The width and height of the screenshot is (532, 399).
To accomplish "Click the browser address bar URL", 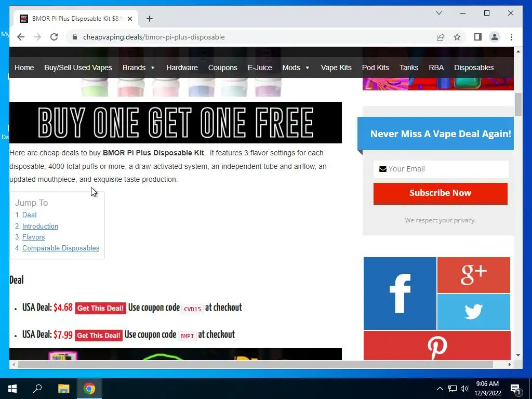I will 154,37.
